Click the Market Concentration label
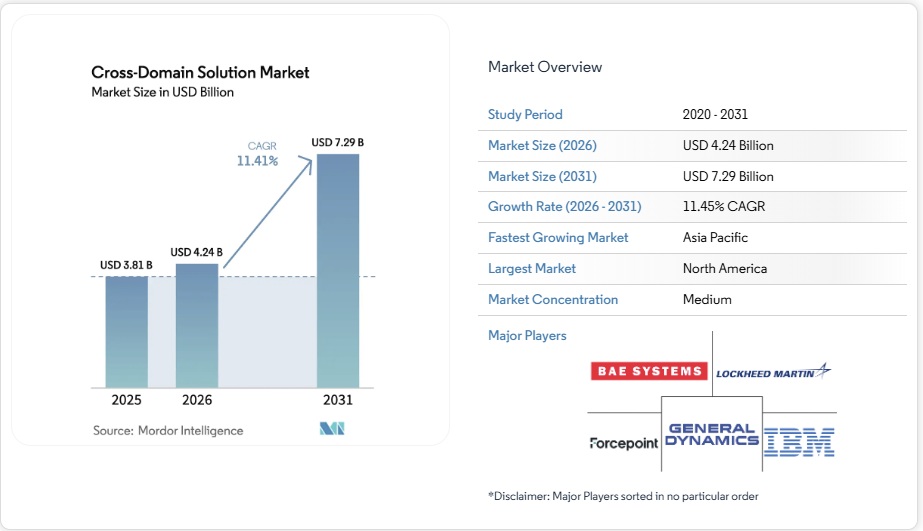Image resolution: width=923 pixels, height=531 pixels. click(x=553, y=299)
